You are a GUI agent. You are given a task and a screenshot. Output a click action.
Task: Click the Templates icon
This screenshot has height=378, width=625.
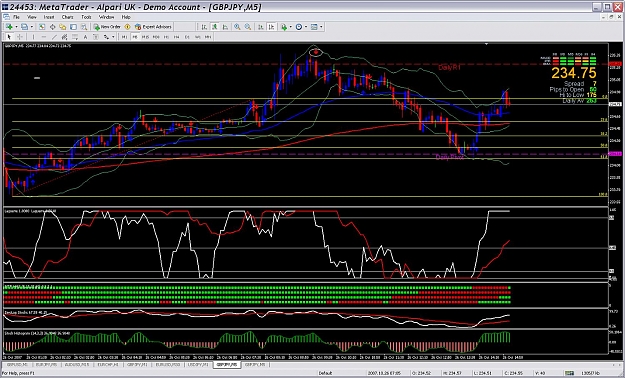(x=314, y=27)
